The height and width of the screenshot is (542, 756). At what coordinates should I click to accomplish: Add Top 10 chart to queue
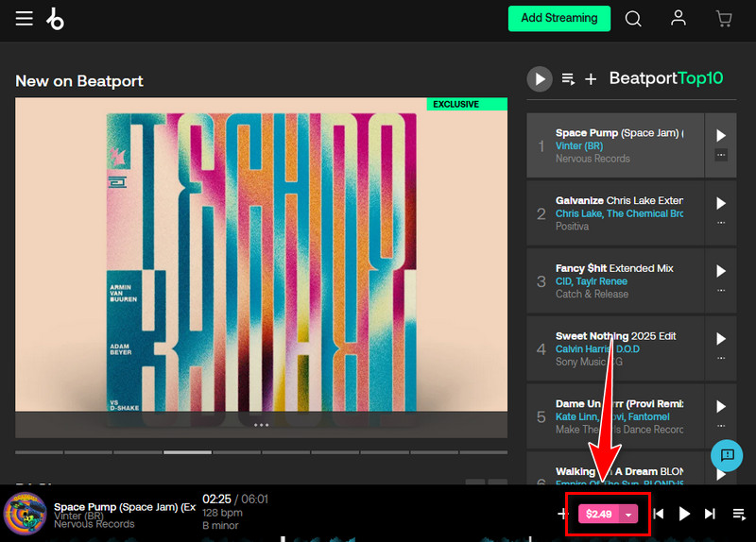click(568, 79)
